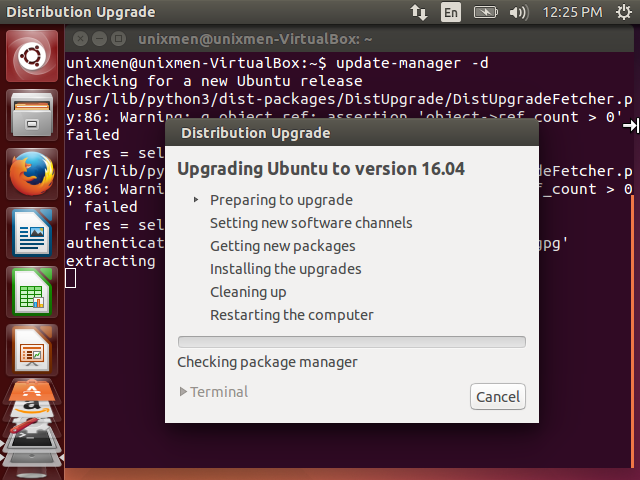This screenshot has width=640, height=480.
Task: Open the network connections indicator
Action: [419, 12]
